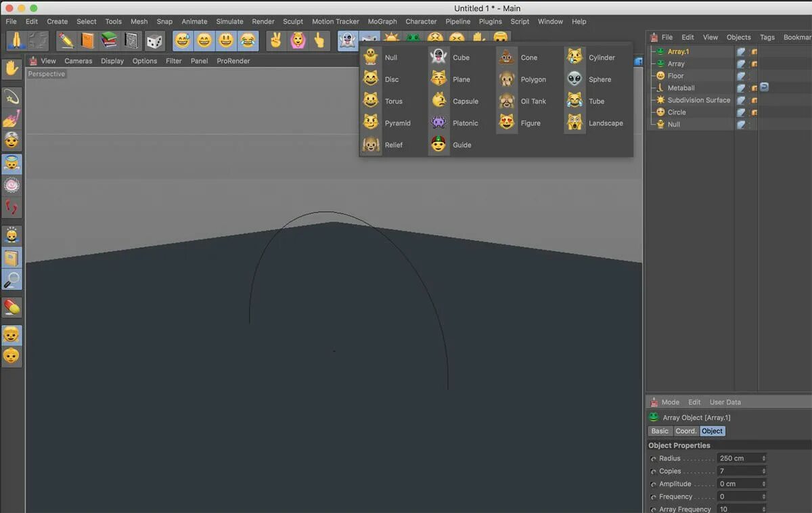The width and height of the screenshot is (812, 513).
Task: Click the turban man emoji in left palette
Action: pos(12,141)
